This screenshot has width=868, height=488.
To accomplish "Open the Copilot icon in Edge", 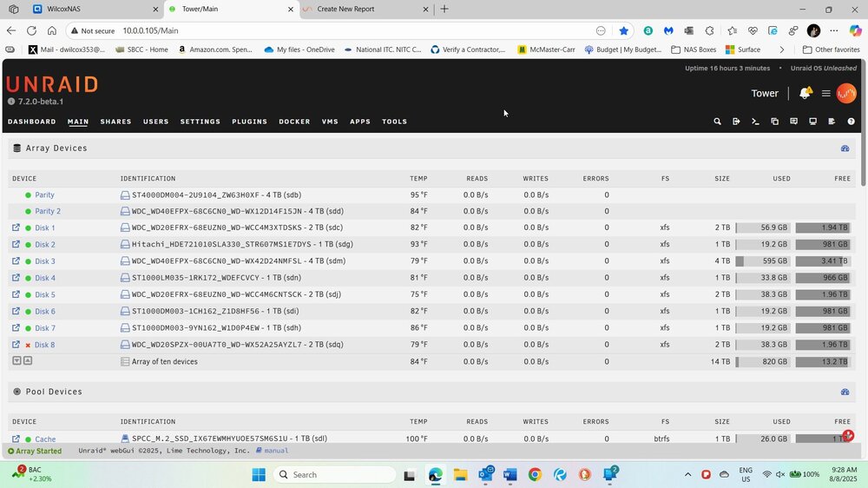I will click(x=855, y=31).
